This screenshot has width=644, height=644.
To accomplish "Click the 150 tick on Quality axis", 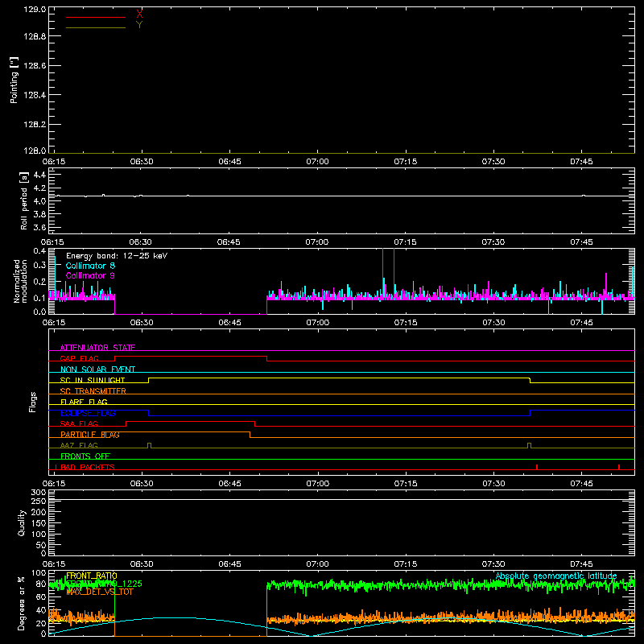I will [x=39, y=523].
